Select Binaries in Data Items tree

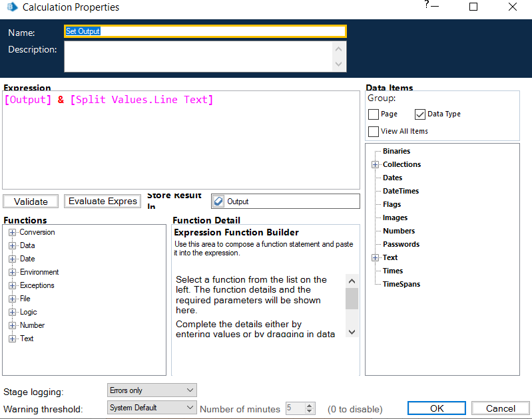[396, 151]
